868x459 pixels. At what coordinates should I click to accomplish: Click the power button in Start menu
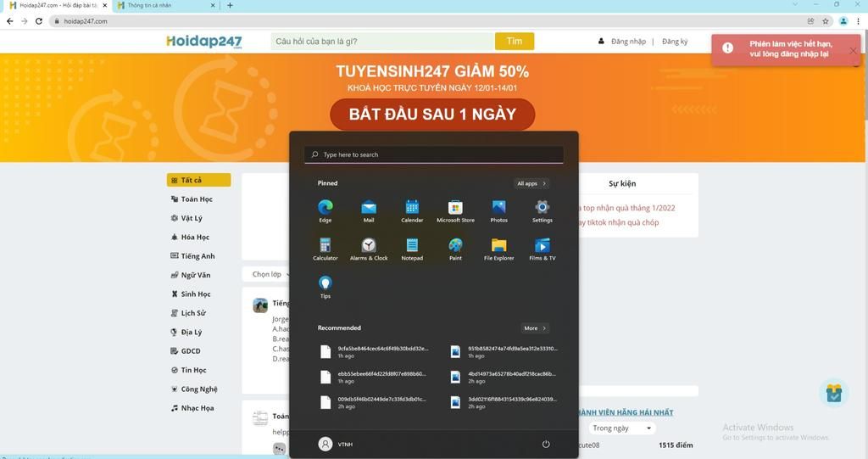pyautogui.click(x=546, y=444)
